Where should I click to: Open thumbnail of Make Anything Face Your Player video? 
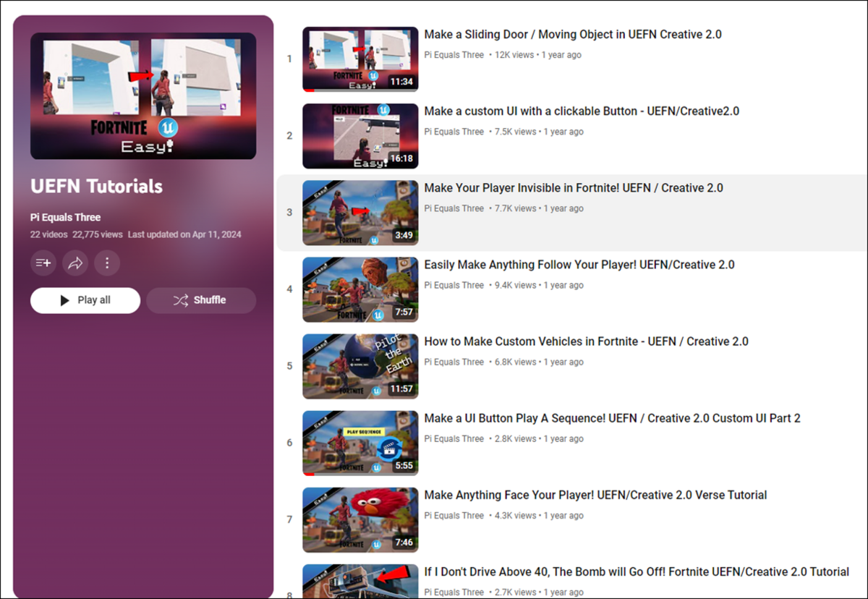point(360,519)
